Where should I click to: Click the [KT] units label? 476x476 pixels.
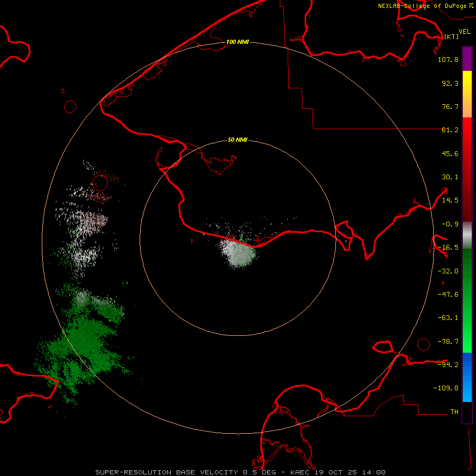coord(451,36)
